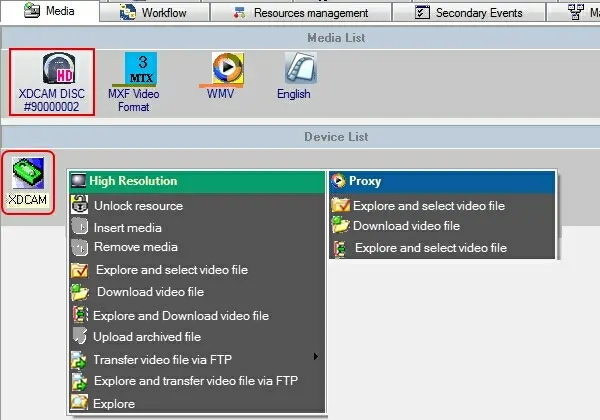Click the padlock icon beside Unlock resource
Image resolution: width=600 pixels, height=420 pixels.
(x=79, y=206)
